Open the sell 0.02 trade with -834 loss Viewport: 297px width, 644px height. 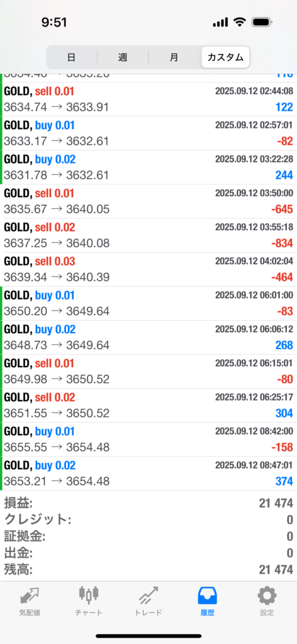(x=148, y=236)
